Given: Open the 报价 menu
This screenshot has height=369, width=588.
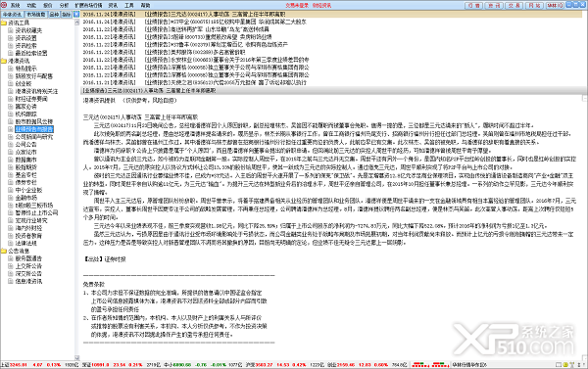Looking at the screenshot, I should pos(48,5).
